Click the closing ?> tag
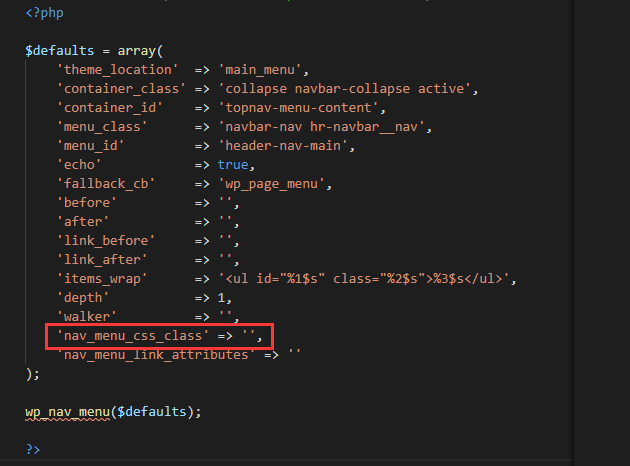Screen dimensions: 630x466 (x=33, y=449)
